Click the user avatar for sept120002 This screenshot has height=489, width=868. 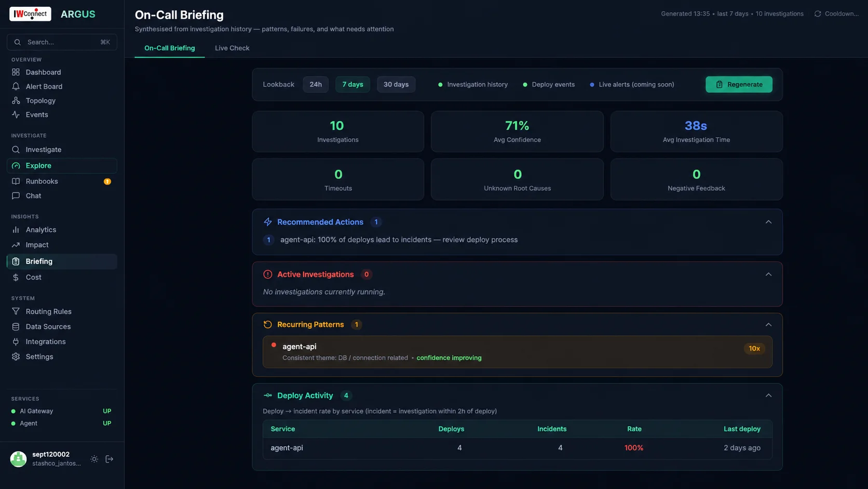18,459
